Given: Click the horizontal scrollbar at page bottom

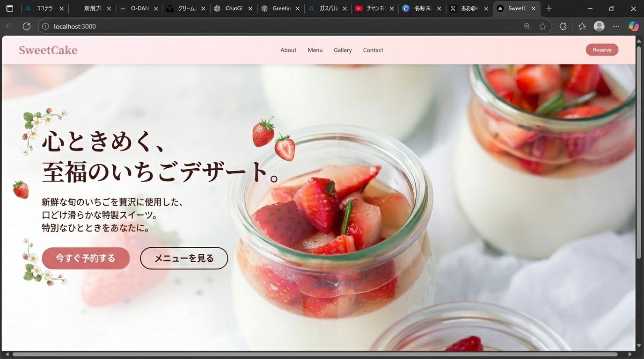Looking at the screenshot, I should pos(315,354).
